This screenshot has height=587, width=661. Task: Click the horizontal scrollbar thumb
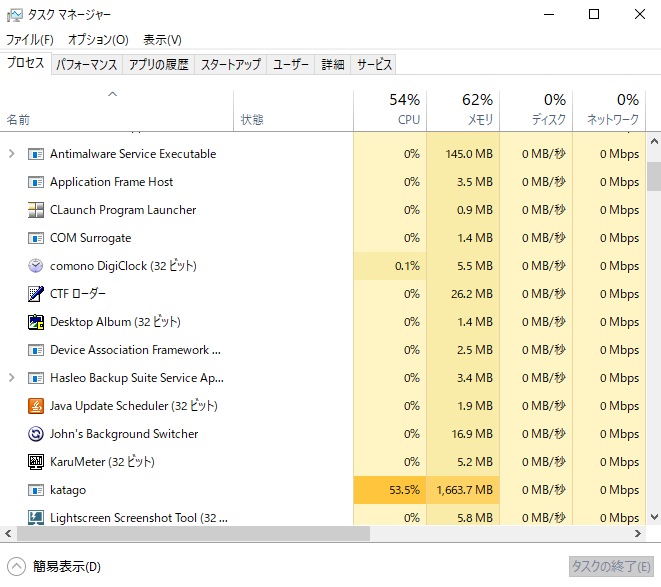(193, 534)
